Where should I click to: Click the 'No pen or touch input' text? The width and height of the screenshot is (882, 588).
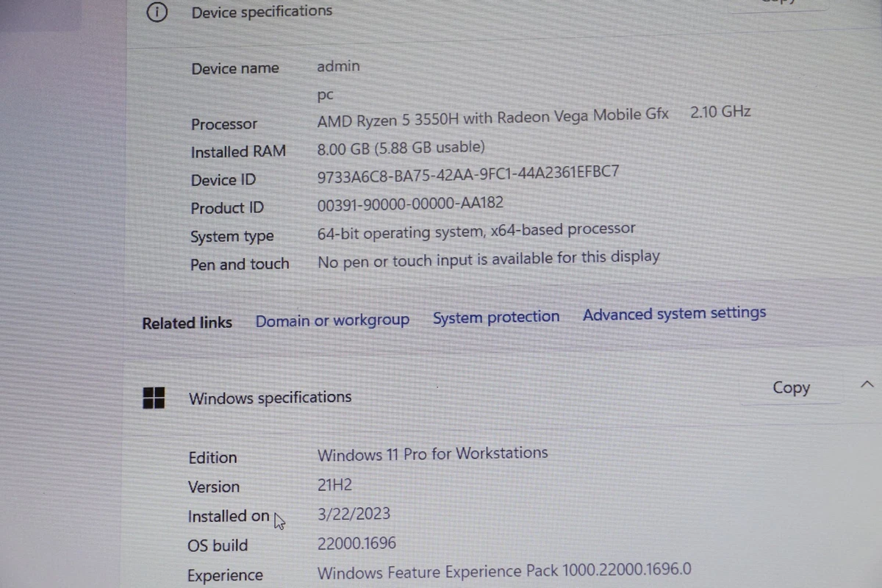point(489,259)
